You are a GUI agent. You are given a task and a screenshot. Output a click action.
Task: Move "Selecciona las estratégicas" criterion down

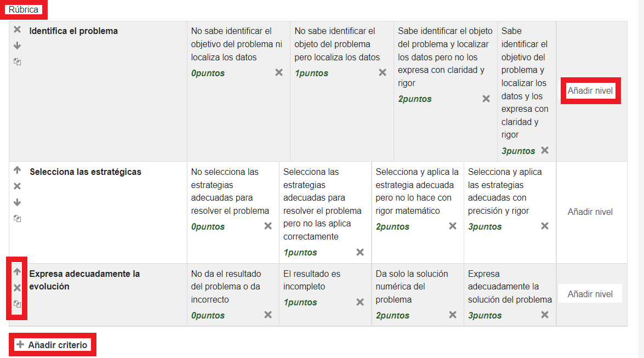[x=17, y=202]
